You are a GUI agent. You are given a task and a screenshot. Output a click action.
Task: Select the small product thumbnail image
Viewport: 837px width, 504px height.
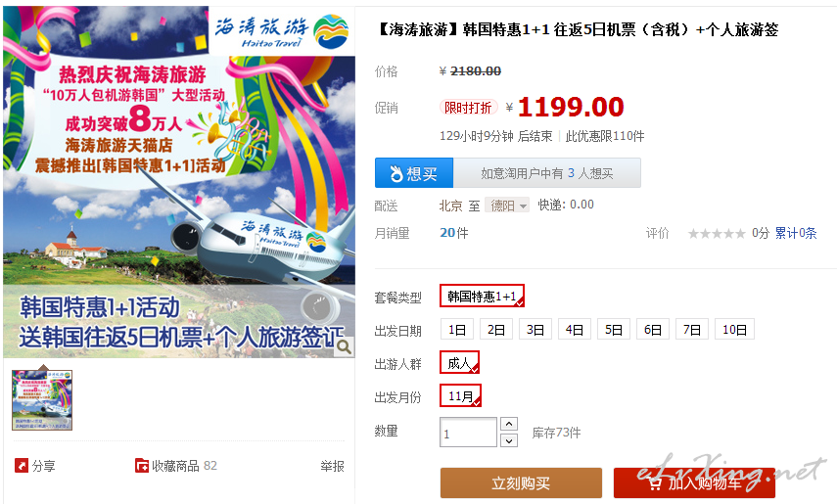click(42, 400)
